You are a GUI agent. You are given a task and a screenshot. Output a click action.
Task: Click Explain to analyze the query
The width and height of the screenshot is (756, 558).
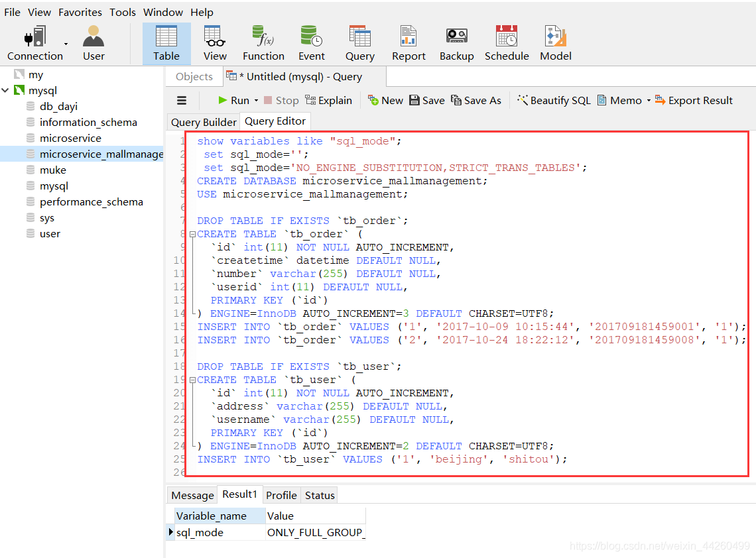329,100
